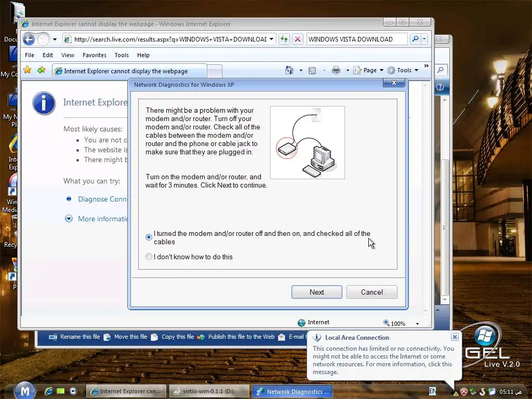The height and width of the screenshot is (399, 532).
Task: Expand the command bar overflow chevron
Action: click(x=427, y=66)
